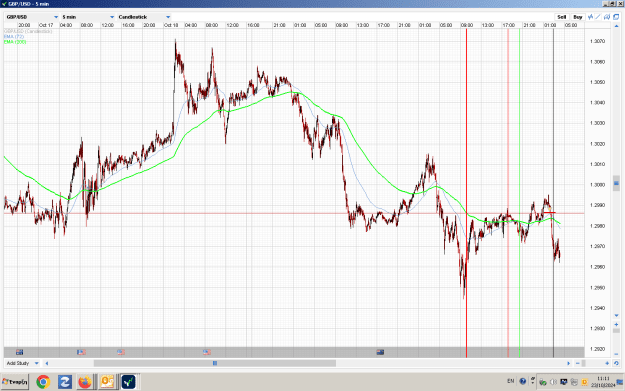625x391 pixels.
Task: Open the Windows Start button
Action: (15, 382)
